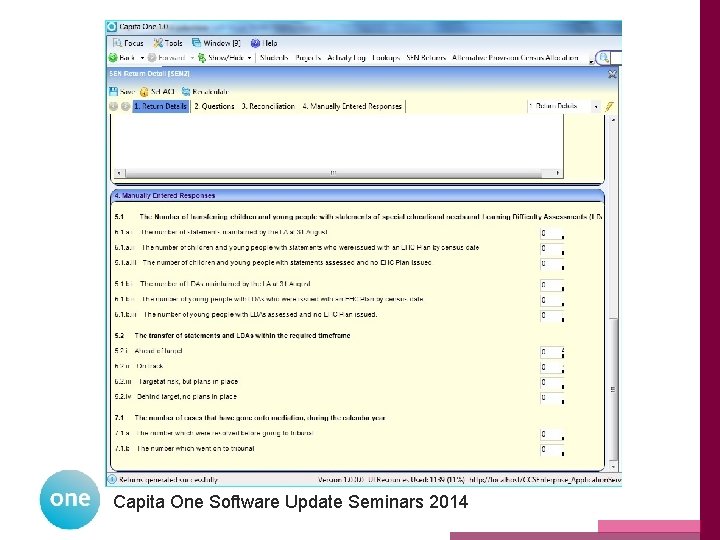Click the '5.2 The transfer of statements' heading

(x=232, y=336)
